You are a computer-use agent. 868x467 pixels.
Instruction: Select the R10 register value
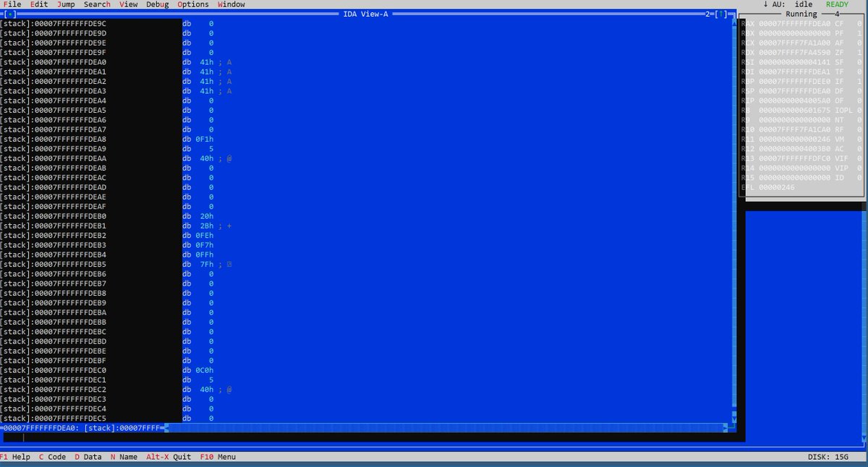794,129
